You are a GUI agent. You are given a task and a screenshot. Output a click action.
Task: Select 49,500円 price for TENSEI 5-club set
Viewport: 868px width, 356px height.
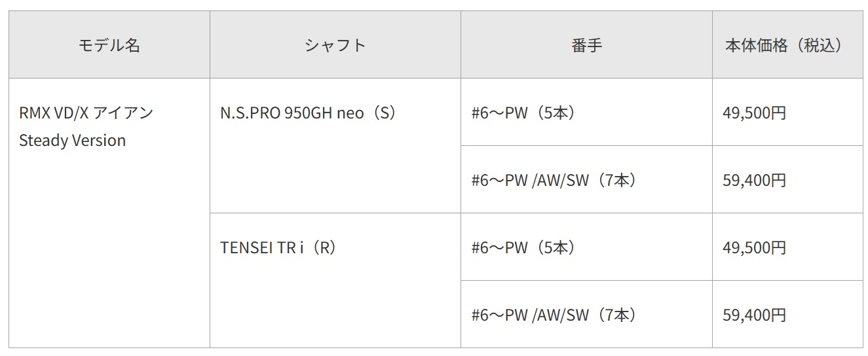754,248
